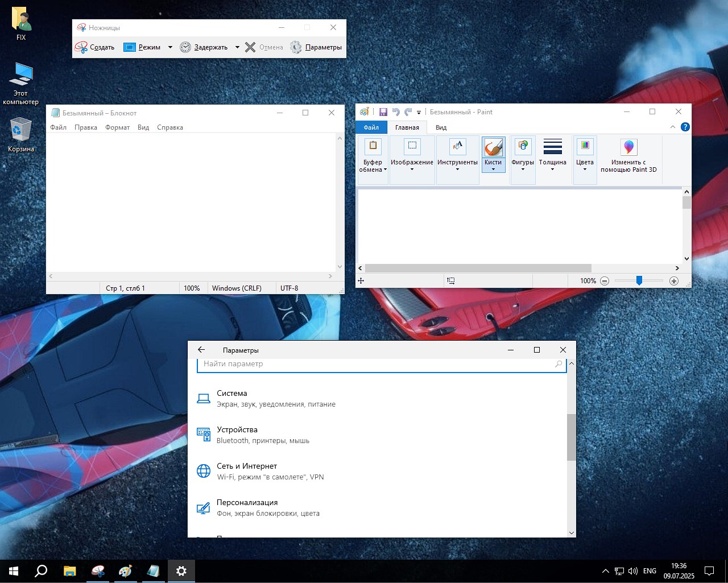
Task: Click the Save icon in Paint title bar
Action: point(383,112)
